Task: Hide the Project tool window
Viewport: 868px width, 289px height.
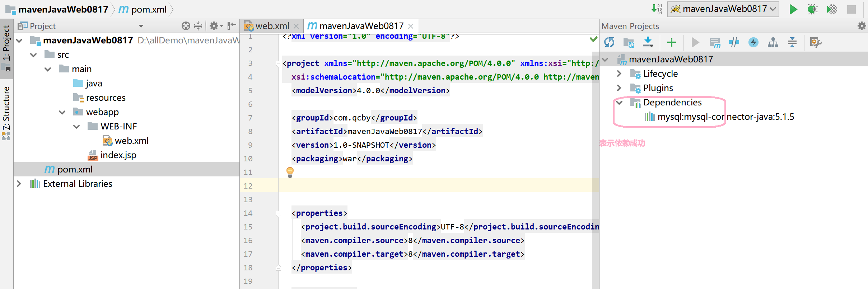Action: (x=232, y=25)
